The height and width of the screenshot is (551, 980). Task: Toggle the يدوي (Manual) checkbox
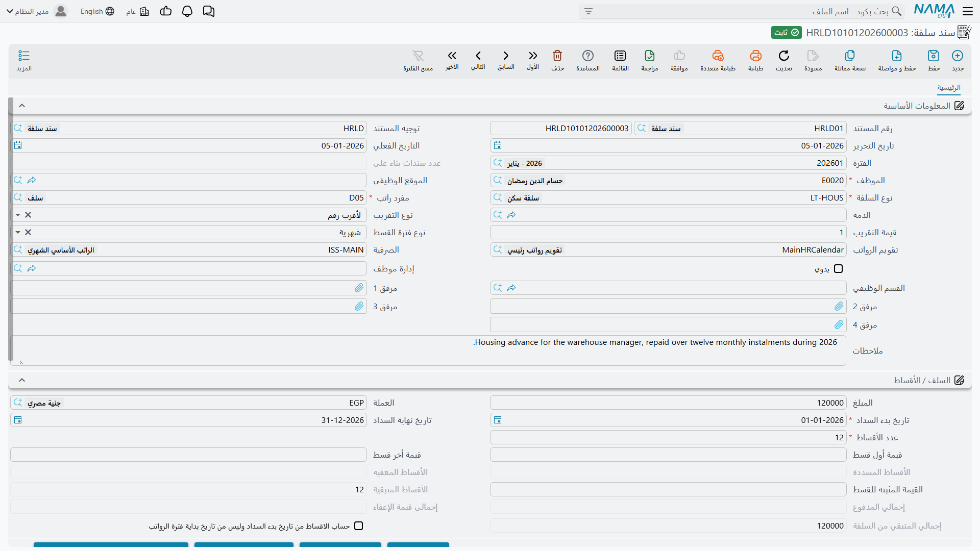pyautogui.click(x=838, y=269)
